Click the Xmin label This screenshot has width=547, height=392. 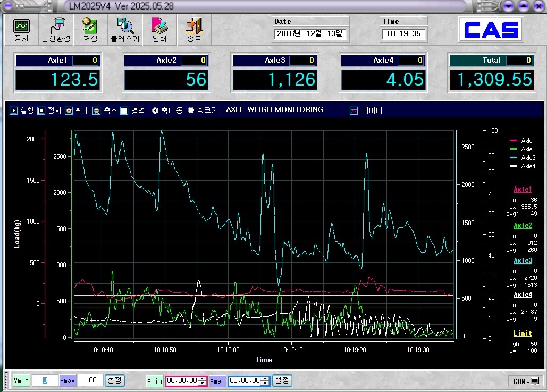point(155,381)
